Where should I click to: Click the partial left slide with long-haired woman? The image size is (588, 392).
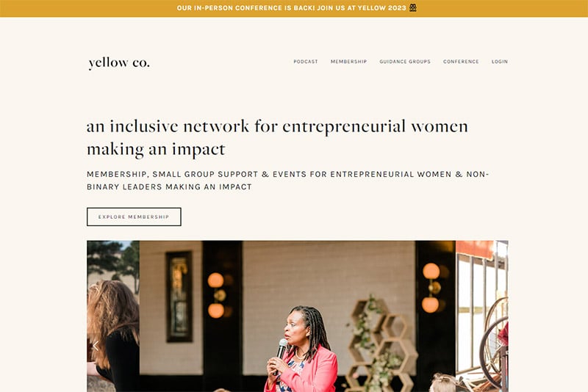(113, 316)
